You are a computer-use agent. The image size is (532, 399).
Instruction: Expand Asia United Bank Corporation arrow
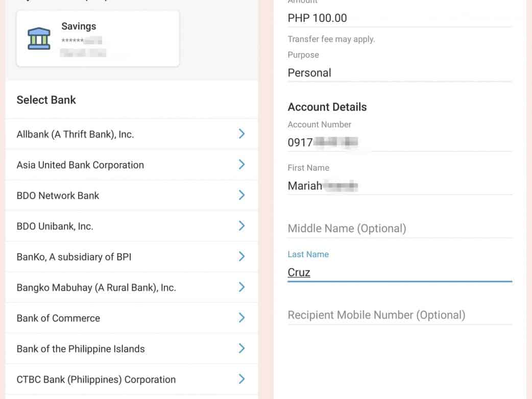point(241,164)
